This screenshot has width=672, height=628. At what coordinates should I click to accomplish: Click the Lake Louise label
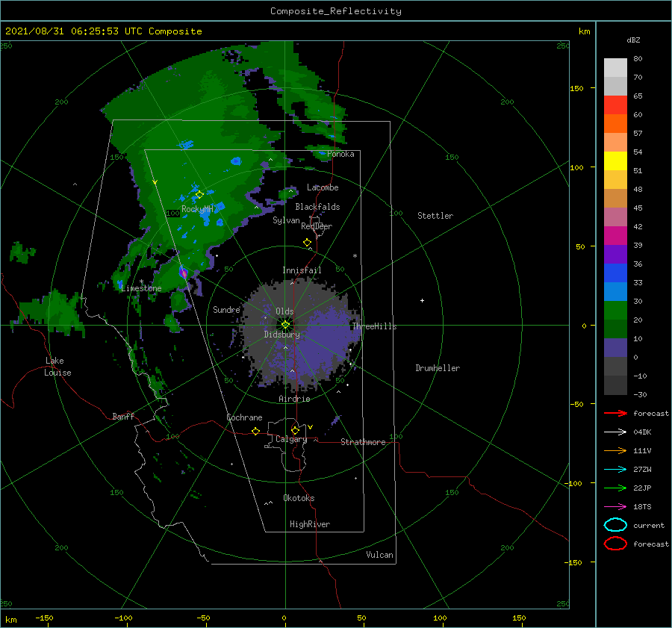pos(57,367)
